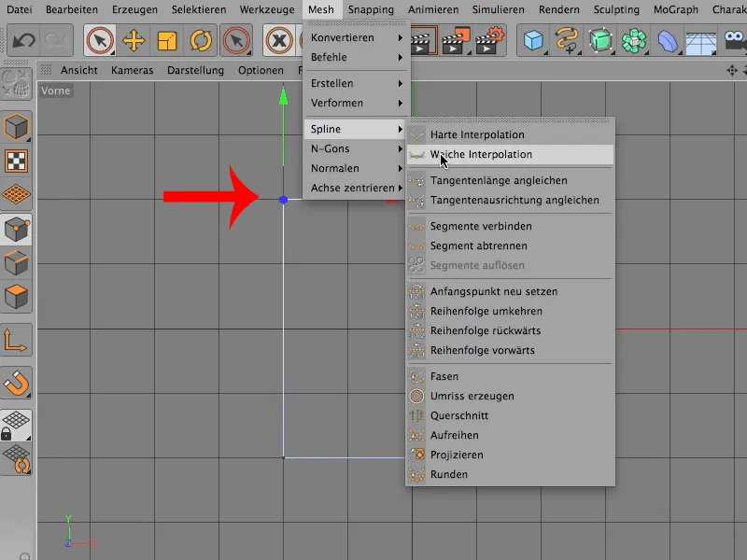Add a cube primitive object
Screen dimensions: 747x560
point(533,41)
